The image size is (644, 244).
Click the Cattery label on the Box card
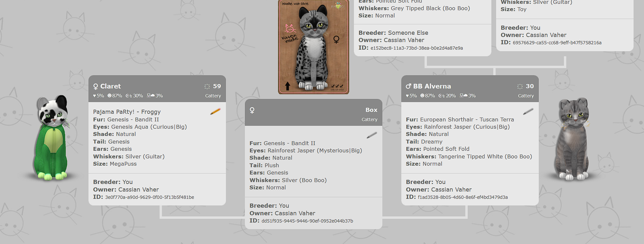[369, 119]
